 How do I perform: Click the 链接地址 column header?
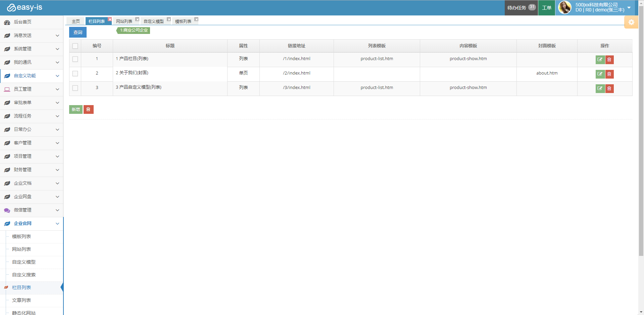pos(297,46)
